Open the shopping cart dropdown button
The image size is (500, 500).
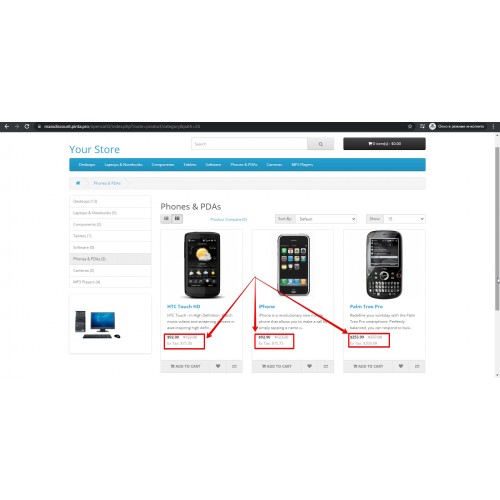pos(384,144)
